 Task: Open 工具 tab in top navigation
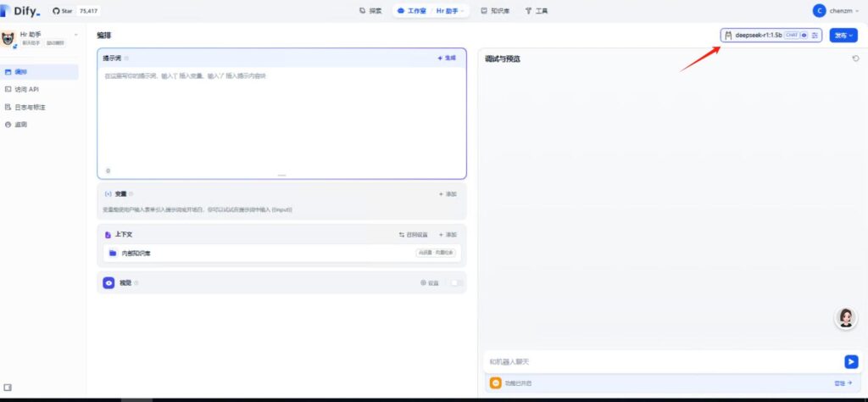click(x=537, y=11)
